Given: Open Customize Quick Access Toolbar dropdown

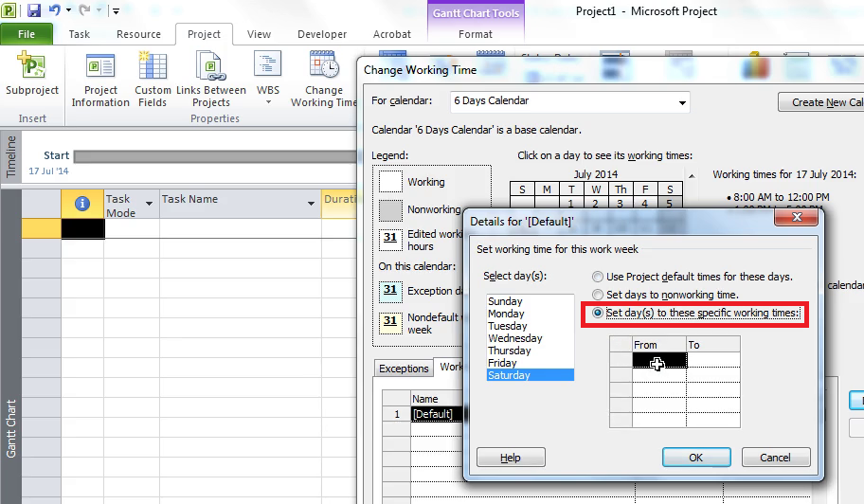Looking at the screenshot, I should 116,10.
